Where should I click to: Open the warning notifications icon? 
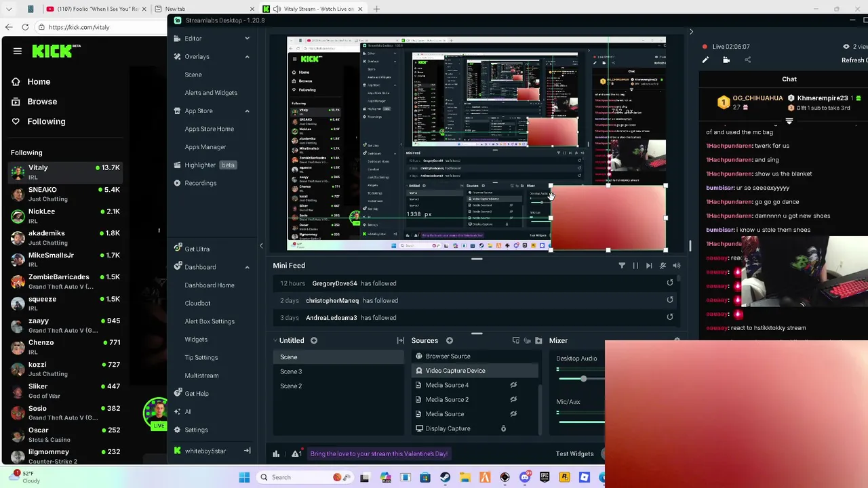pos(296,453)
